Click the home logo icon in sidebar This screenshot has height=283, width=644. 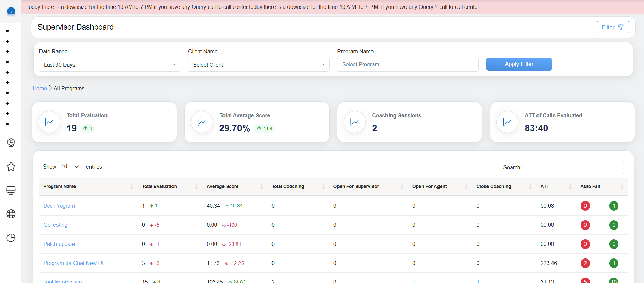(11, 11)
